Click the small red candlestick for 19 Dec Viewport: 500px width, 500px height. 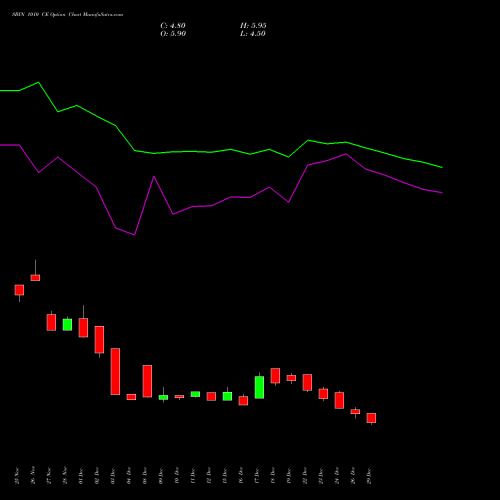coord(291,378)
